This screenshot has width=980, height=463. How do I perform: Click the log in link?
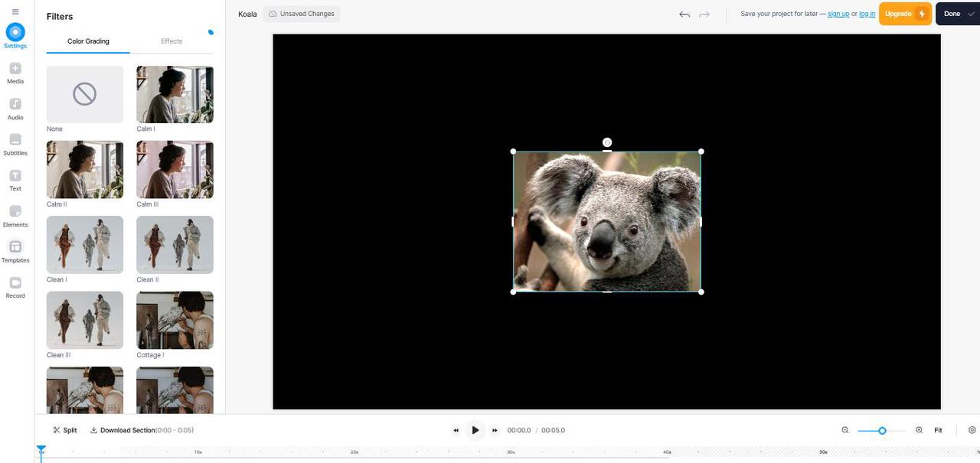[867, 14]
